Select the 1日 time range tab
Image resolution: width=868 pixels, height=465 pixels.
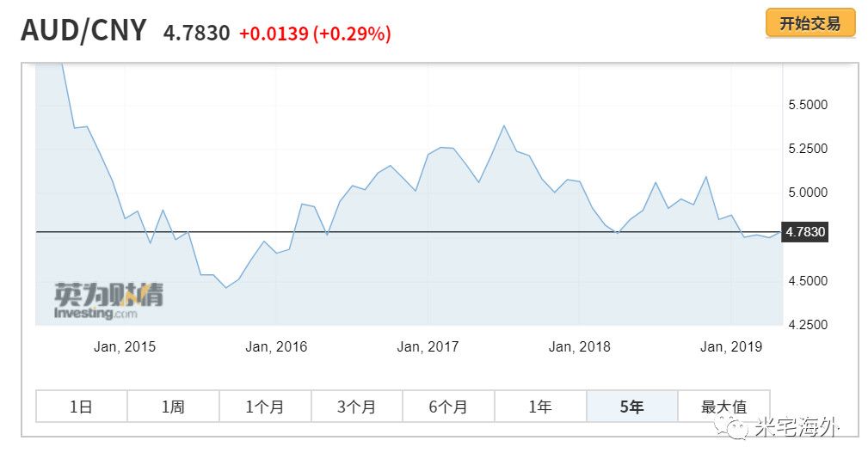pyautogui.click(x=81, y=407)
